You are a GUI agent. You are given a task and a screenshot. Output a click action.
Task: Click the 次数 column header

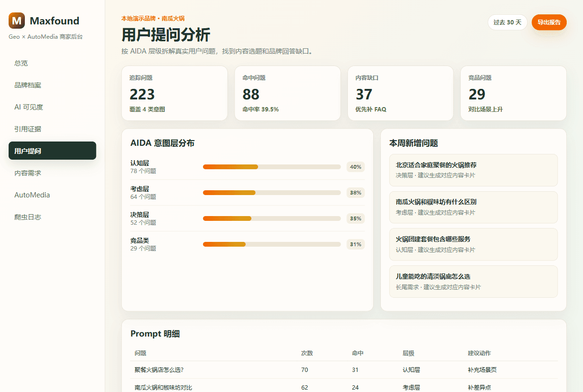[x=307, y=353]
